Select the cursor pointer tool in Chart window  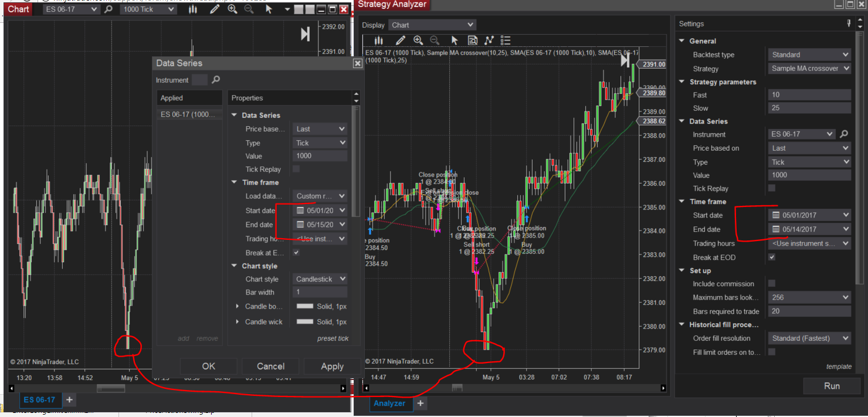pyautogui.click(x=269, y=9)
